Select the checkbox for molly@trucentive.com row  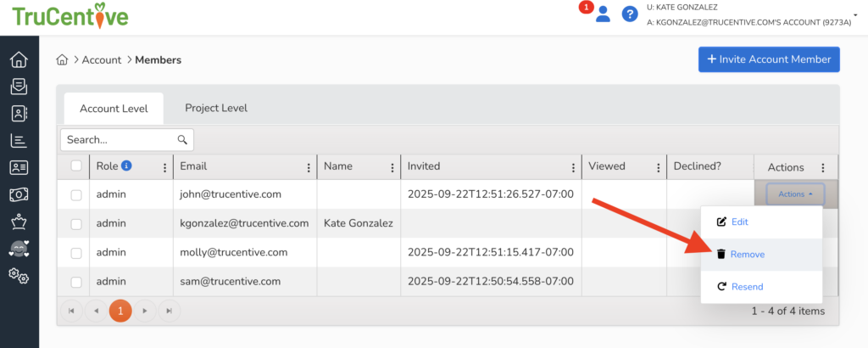coord(76,252)
